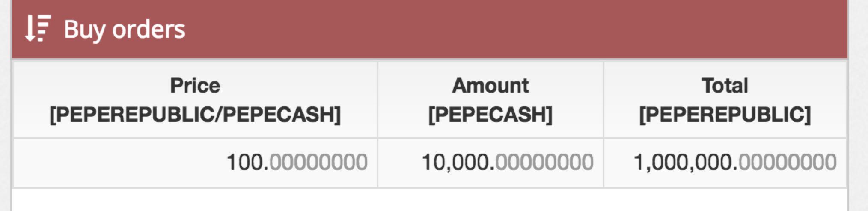Click the divider between Price and Amount headers
The height and width of the screenshot is (211, 868).
377,99
